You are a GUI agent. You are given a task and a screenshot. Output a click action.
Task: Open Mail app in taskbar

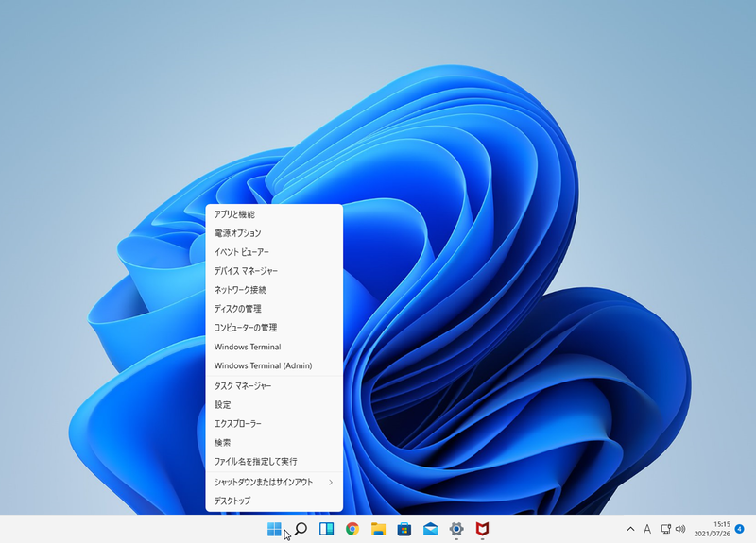(430, 529)
